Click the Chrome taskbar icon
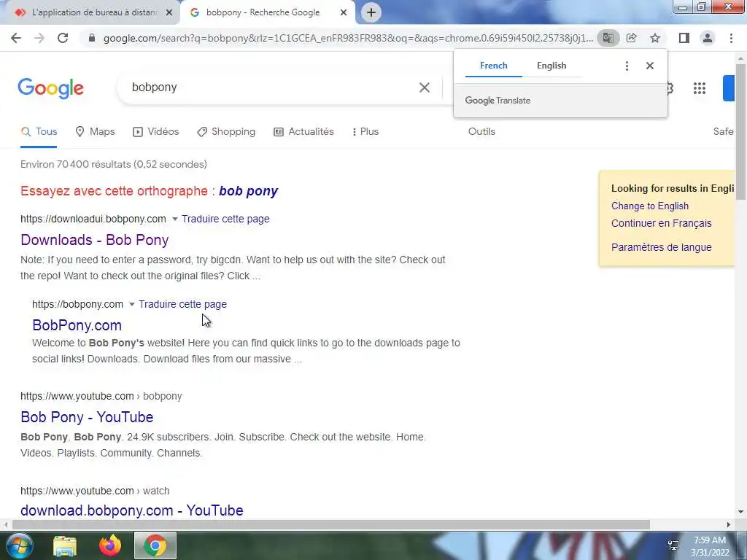Screen dimensions: 747x560 pos(155,545)
